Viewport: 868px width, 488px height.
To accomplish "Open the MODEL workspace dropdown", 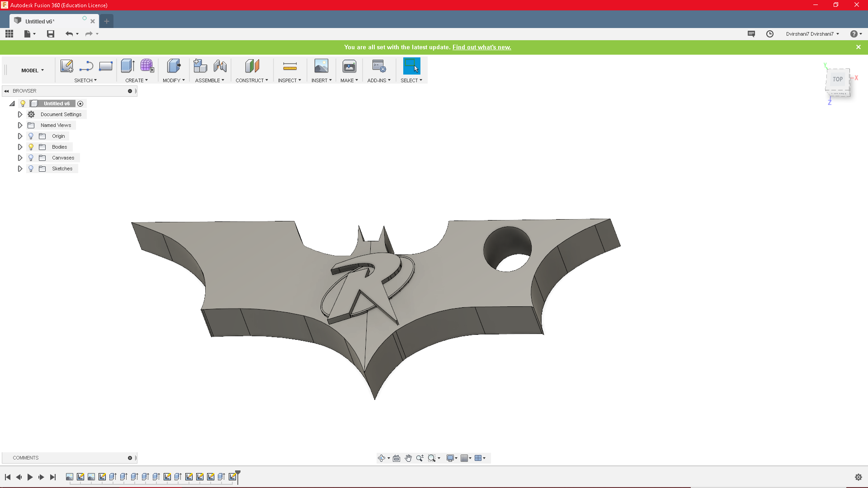I will 33,70.
